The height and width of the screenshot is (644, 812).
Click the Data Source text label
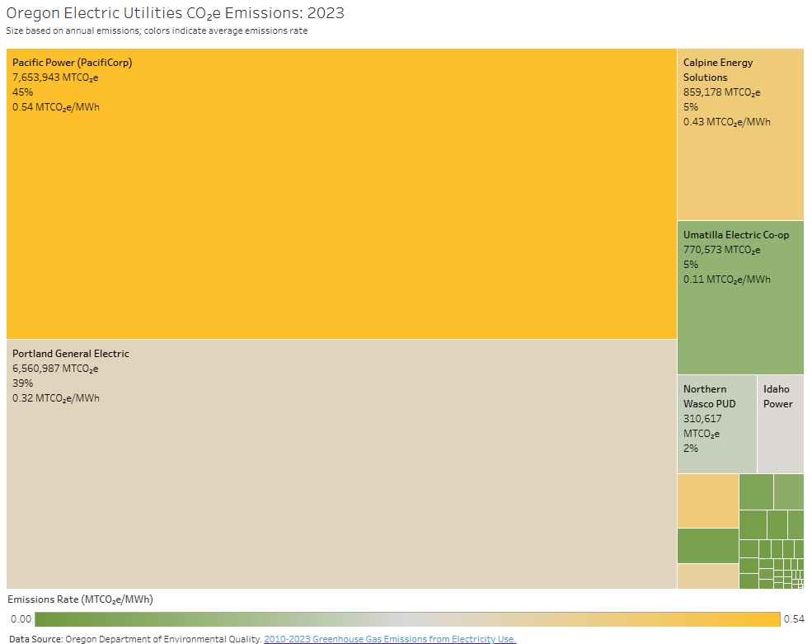[x=35, y=639]
